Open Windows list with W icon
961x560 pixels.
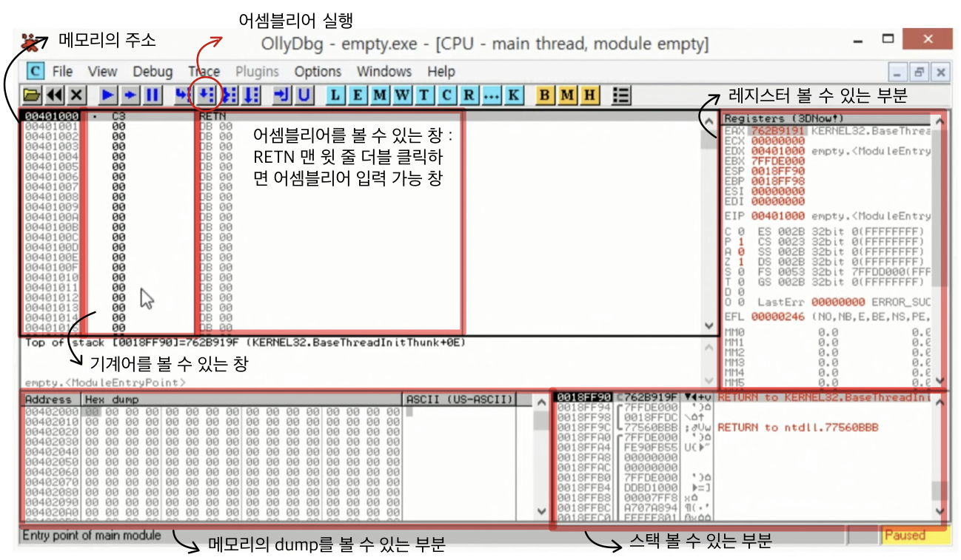402,95
